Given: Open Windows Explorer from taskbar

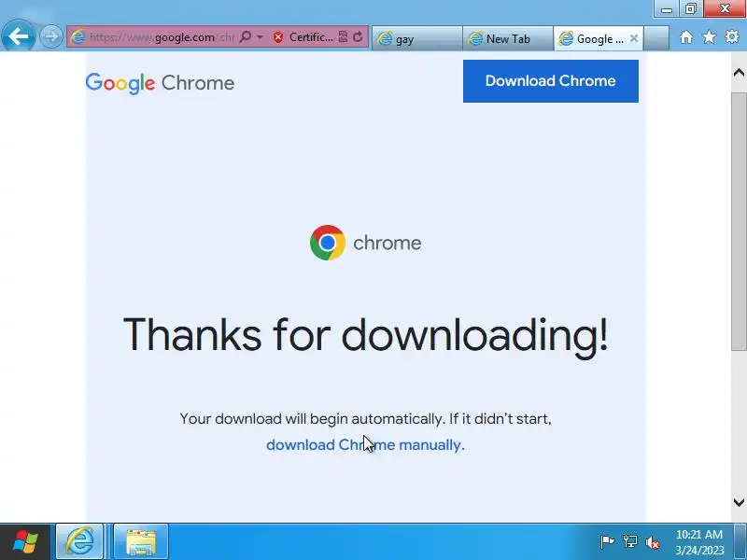Looking at the screenshot, I should pyautogui.click(x=141, y=542).
